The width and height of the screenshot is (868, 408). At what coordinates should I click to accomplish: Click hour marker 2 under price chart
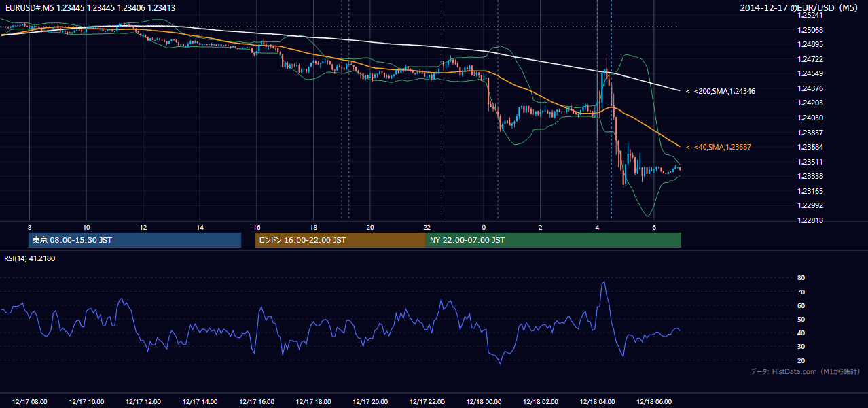[x=541, y=227]
